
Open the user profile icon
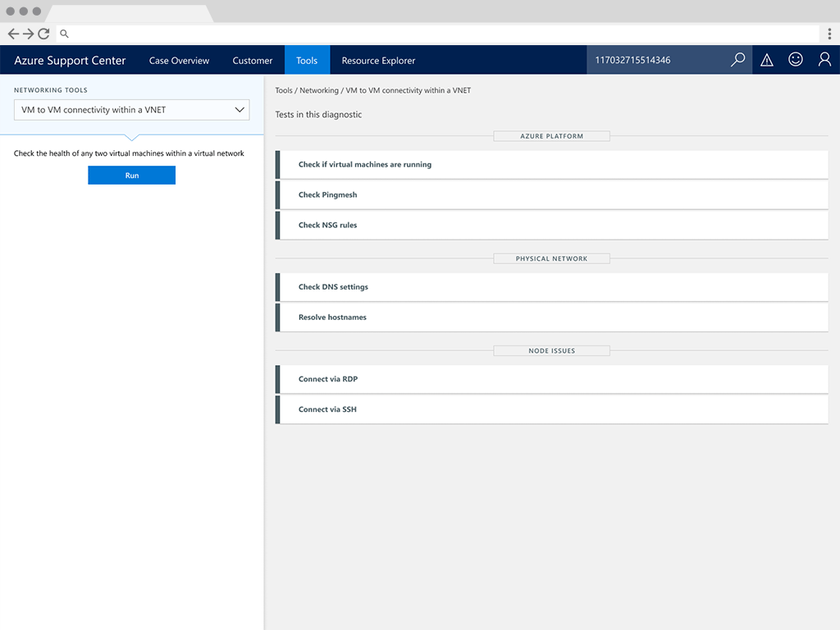[x=824, y=59]
